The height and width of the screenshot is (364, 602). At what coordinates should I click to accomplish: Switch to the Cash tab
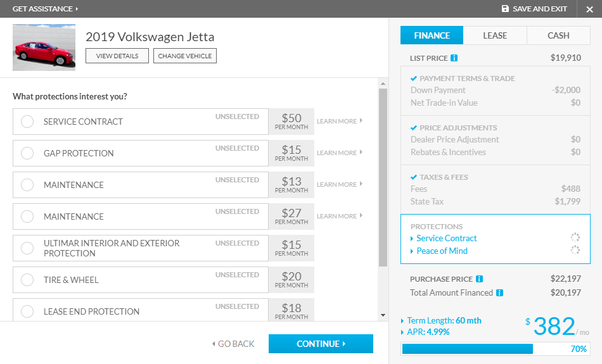(x=558, y=35)
